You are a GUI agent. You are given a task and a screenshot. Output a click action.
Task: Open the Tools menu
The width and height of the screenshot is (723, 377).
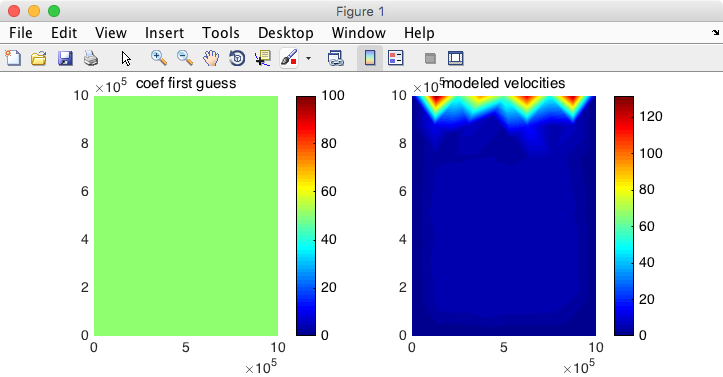point(220,33)
